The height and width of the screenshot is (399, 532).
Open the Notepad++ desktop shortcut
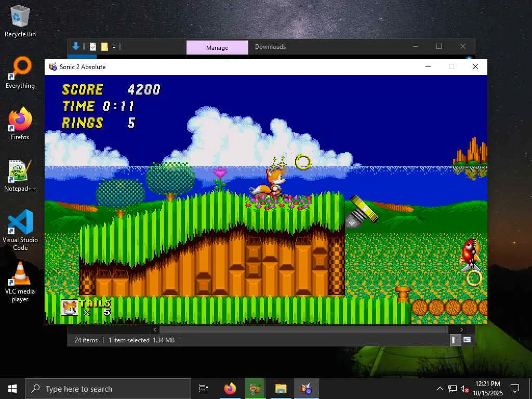20,176
